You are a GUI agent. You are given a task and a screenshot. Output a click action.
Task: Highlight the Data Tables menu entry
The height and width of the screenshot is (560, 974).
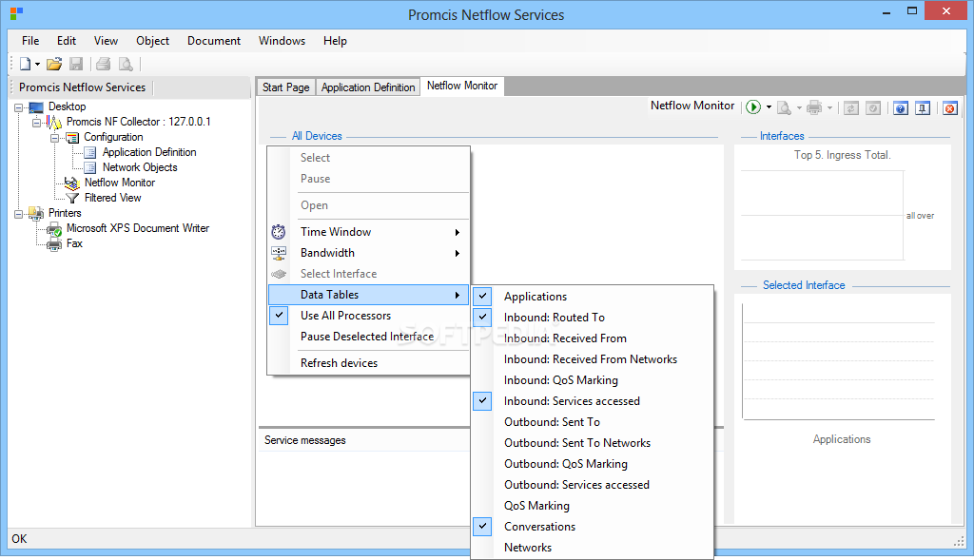[368, 295]
